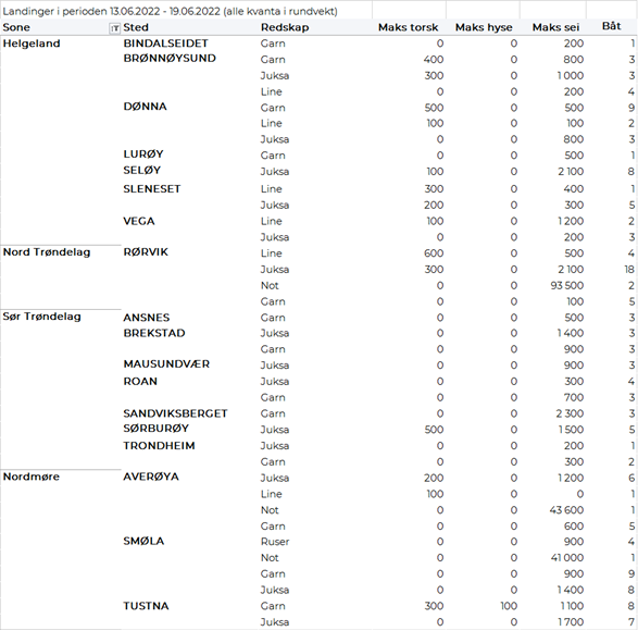Image resolution: width=638 pixels, height=630 pixels.
Task: Select the Nord Trøndelag zone cell
Action: (x=46, y=252)
